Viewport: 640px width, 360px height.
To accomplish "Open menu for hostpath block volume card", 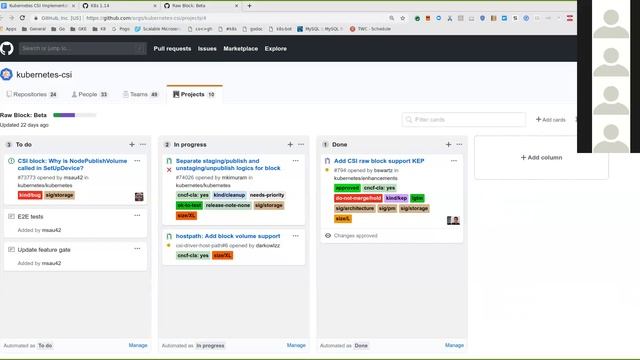I will click(296, 236).
